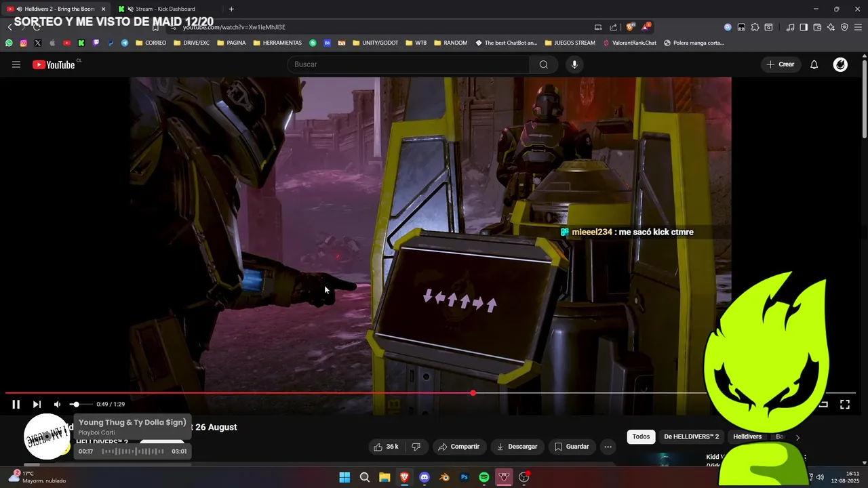Open Blender from the taskbar

tap(444, 477)
